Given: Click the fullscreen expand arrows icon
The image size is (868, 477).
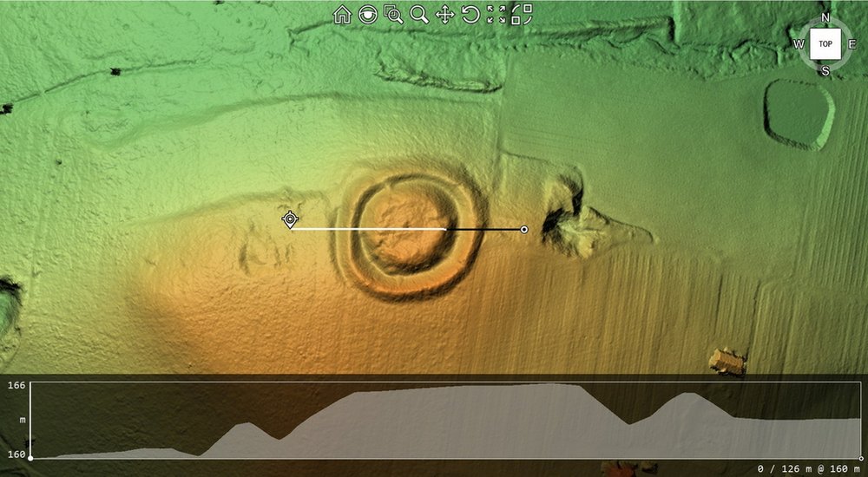Looking at the screenshot, I should (x=496, y=14).
